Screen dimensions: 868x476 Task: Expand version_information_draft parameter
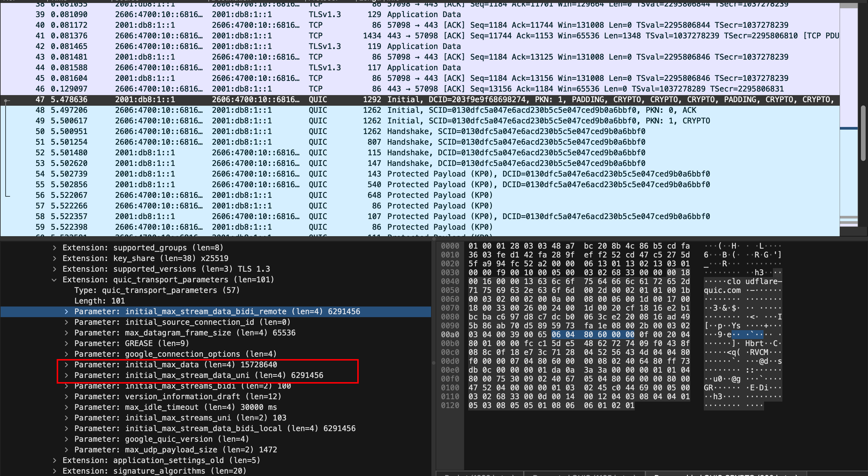tap(66, 397)
